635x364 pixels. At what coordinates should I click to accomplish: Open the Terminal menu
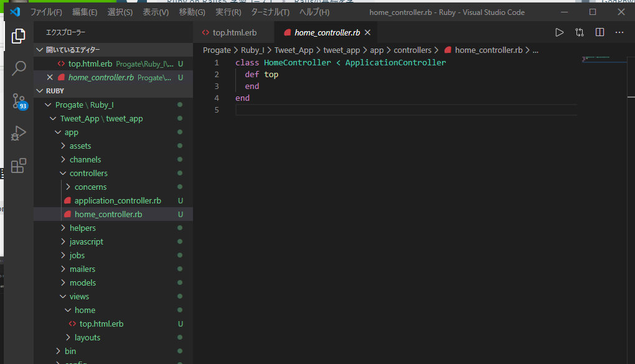point(270,12)
